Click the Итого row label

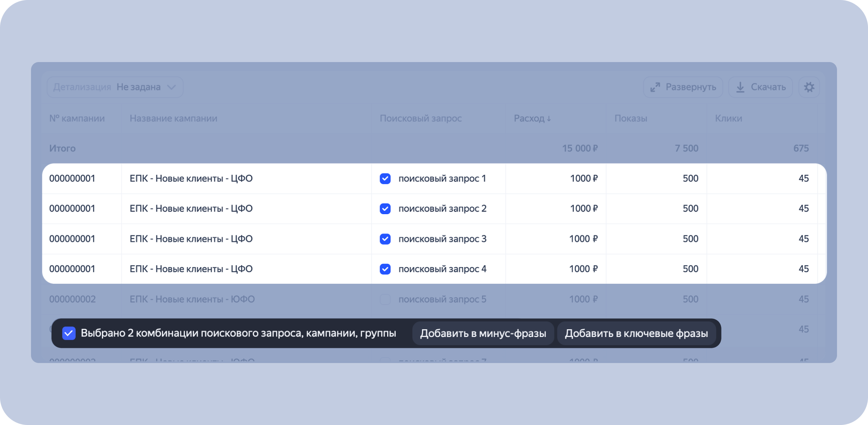tap(62, 148)
